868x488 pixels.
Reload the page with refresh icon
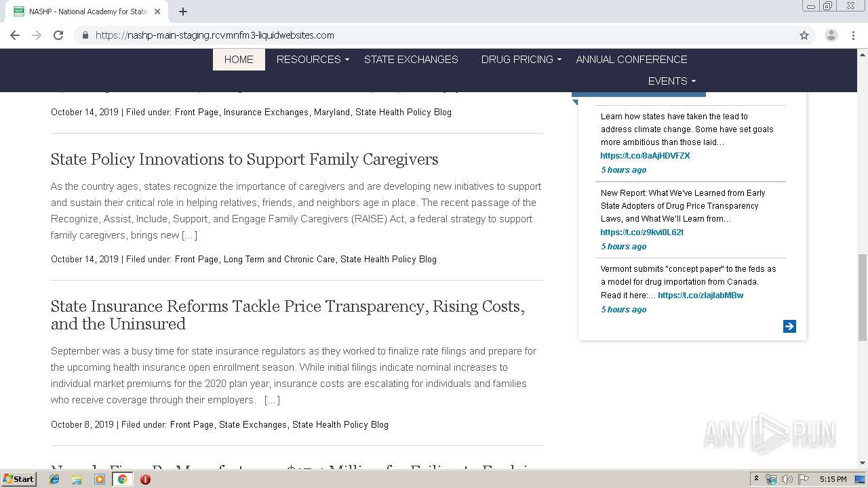coord(58,35)
